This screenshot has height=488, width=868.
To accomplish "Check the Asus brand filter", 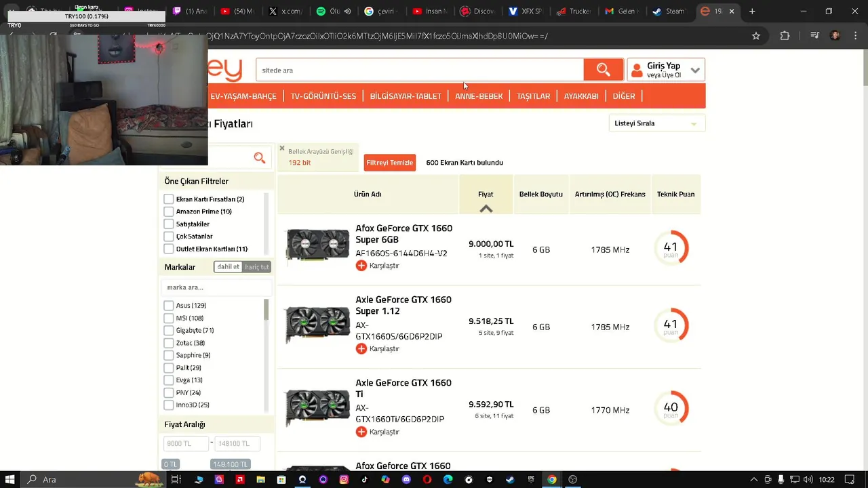I will point(169,306).
